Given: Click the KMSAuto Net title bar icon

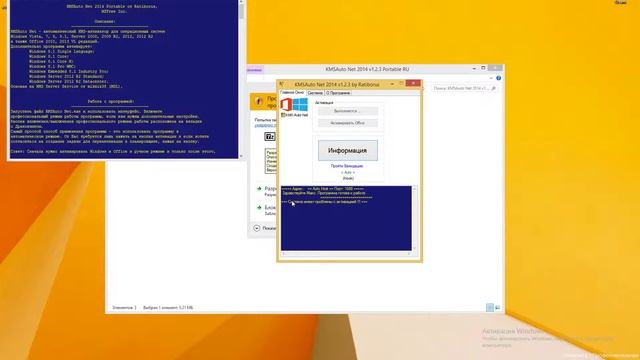Looking at the screenshot, I should point(282,84).
